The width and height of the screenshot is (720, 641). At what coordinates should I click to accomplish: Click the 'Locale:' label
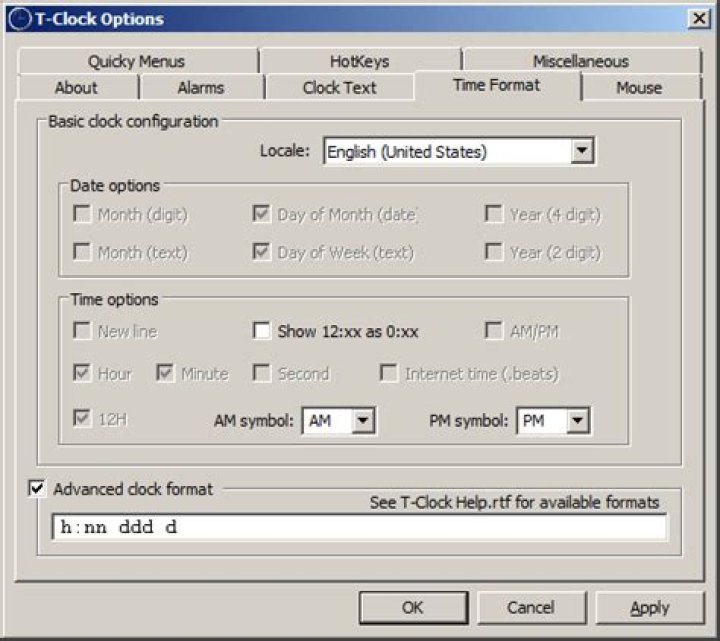[285, 151]
